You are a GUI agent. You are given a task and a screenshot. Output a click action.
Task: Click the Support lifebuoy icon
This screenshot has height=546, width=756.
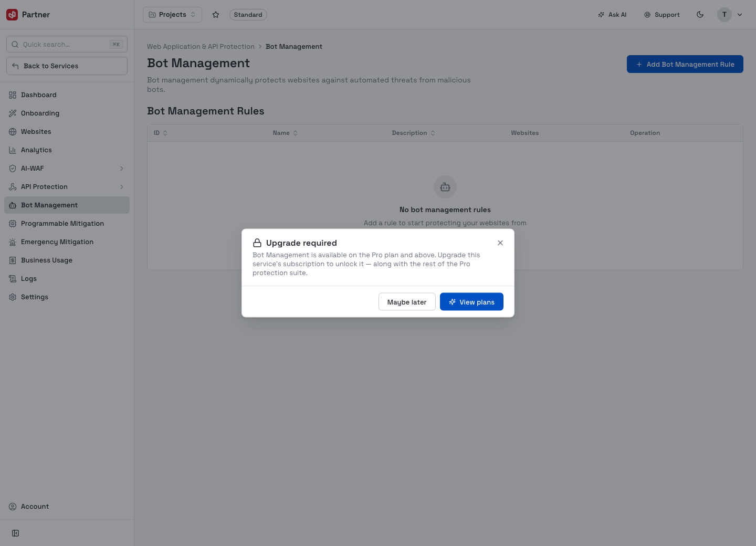tap(647, 15)
